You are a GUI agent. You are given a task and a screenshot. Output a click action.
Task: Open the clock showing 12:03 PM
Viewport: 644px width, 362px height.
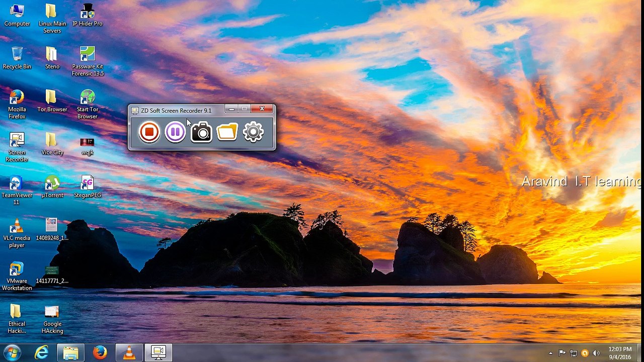click(x=620, y=353)
